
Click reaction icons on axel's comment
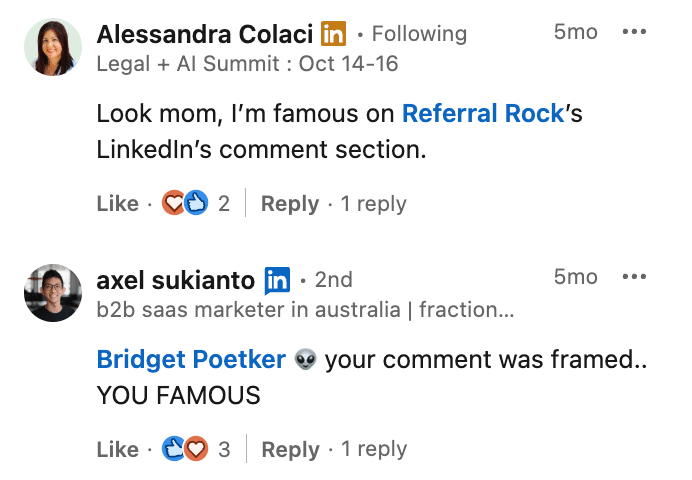tap(184, 450)
